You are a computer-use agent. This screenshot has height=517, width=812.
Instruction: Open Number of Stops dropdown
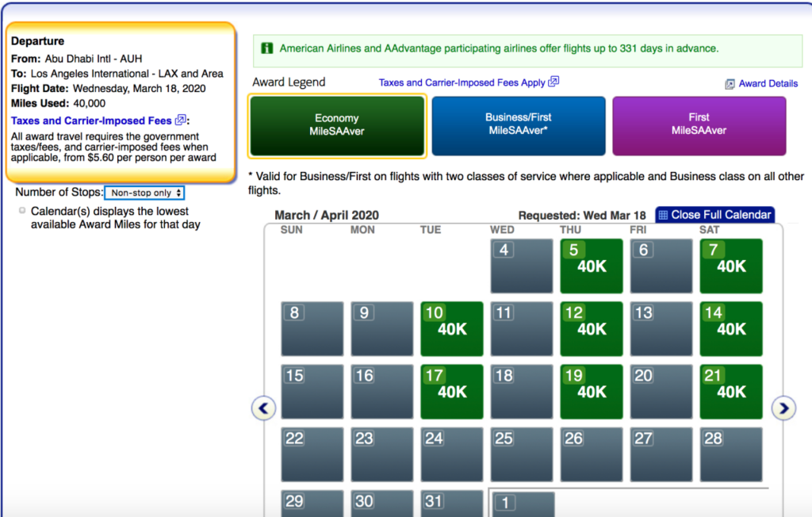tap(144, 193)
